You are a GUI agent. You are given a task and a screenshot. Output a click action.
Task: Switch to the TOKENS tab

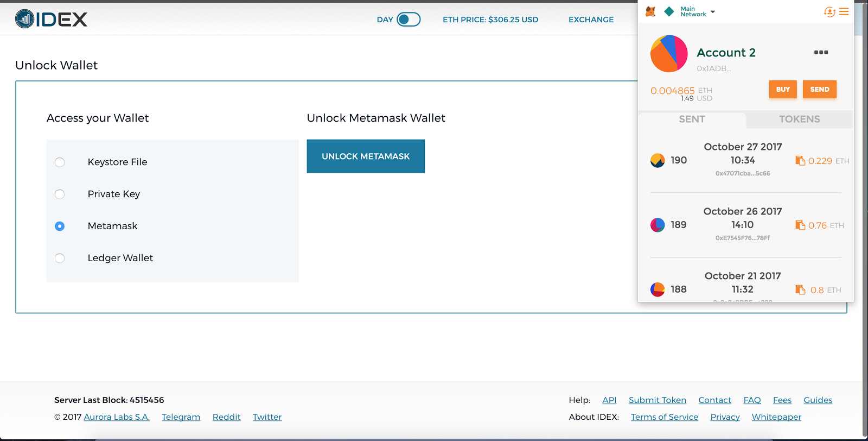(x=800, y=119)
